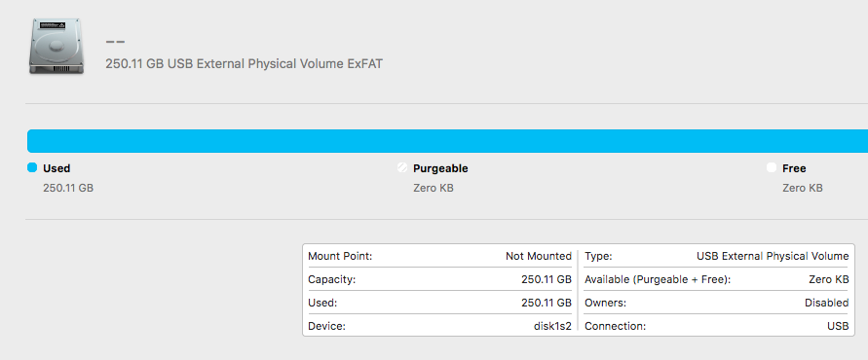Image resolution: width=868 pixels, height=360 pixels.
Task: Select the volume name dashes
Action: click(115, 42)
